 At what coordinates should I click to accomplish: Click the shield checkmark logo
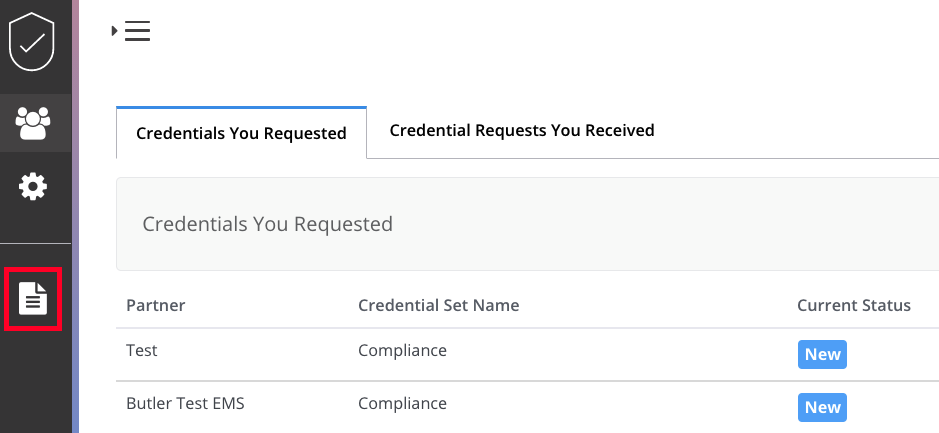point(32,42)
